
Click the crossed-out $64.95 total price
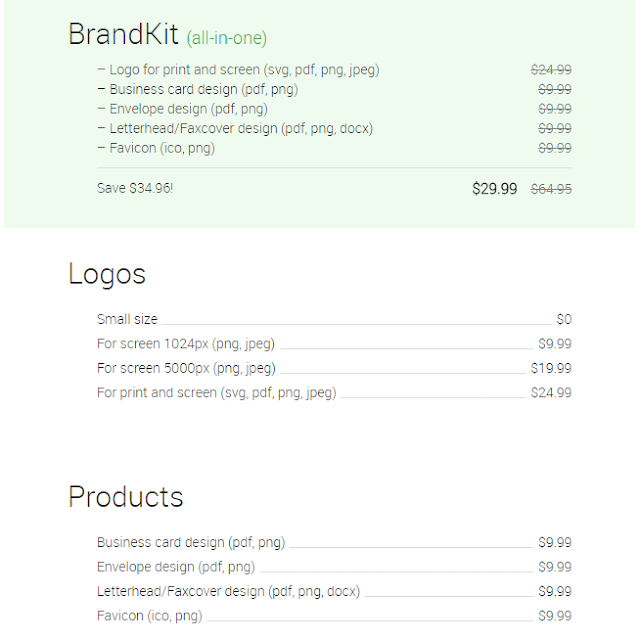coord(551,189)
